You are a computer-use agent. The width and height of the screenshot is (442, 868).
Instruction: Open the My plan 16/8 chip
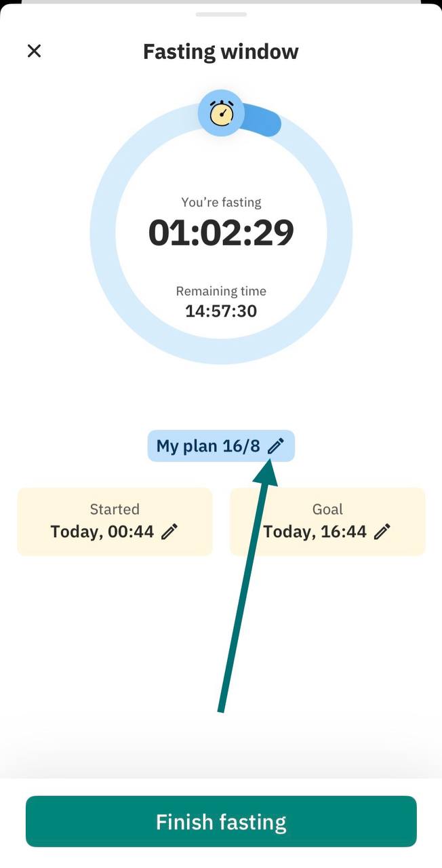tap(221, 446)
